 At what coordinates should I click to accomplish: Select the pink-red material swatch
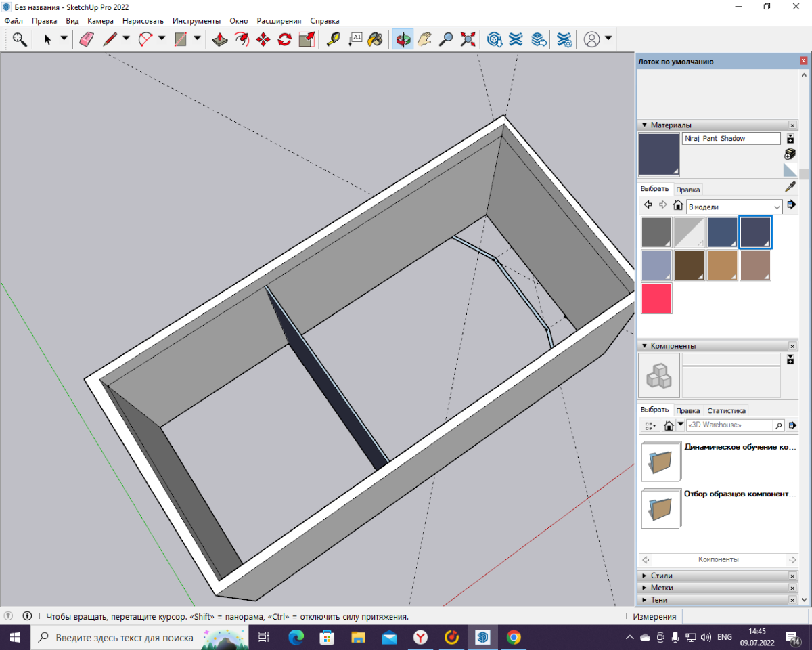click(x=656, y=299)
